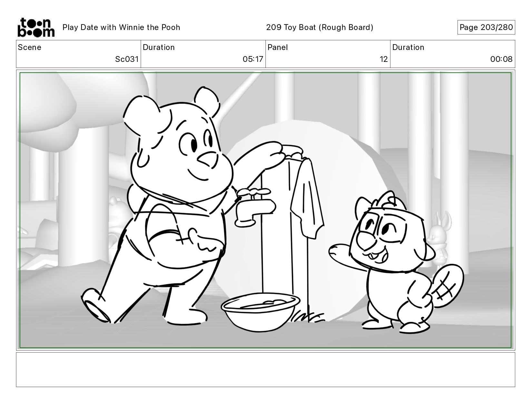The height and width of the screenshot is (411, 532).
Task: Click the 'Page 203/280' box
Action: pos(486,27)
